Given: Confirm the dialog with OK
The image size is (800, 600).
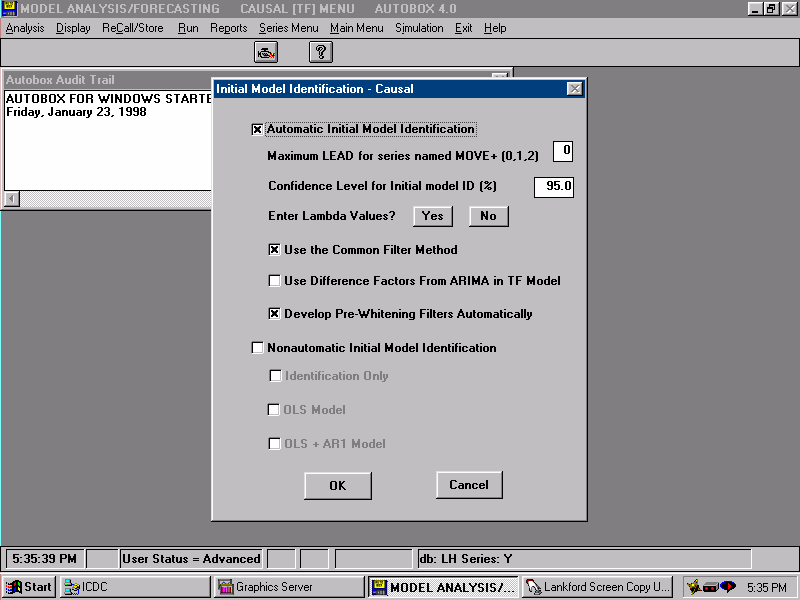Looking at the screenshot, I should [338, 486].
